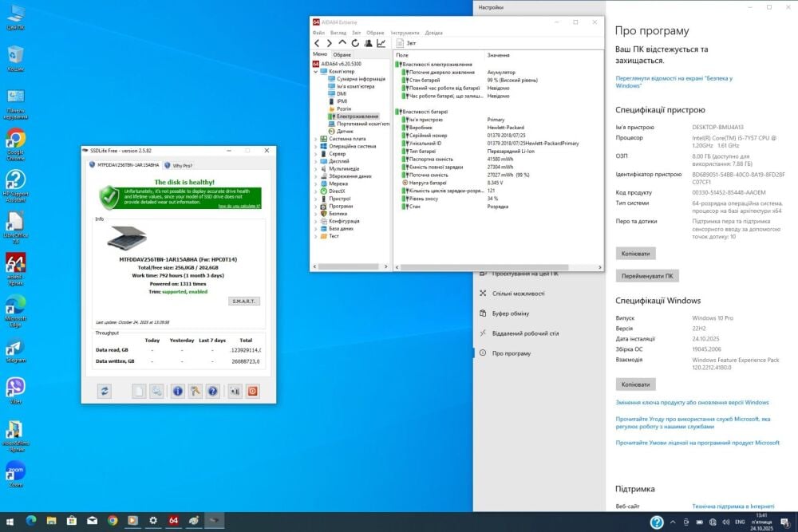Click the Перейменувати ПК button

tap(647, 276)
